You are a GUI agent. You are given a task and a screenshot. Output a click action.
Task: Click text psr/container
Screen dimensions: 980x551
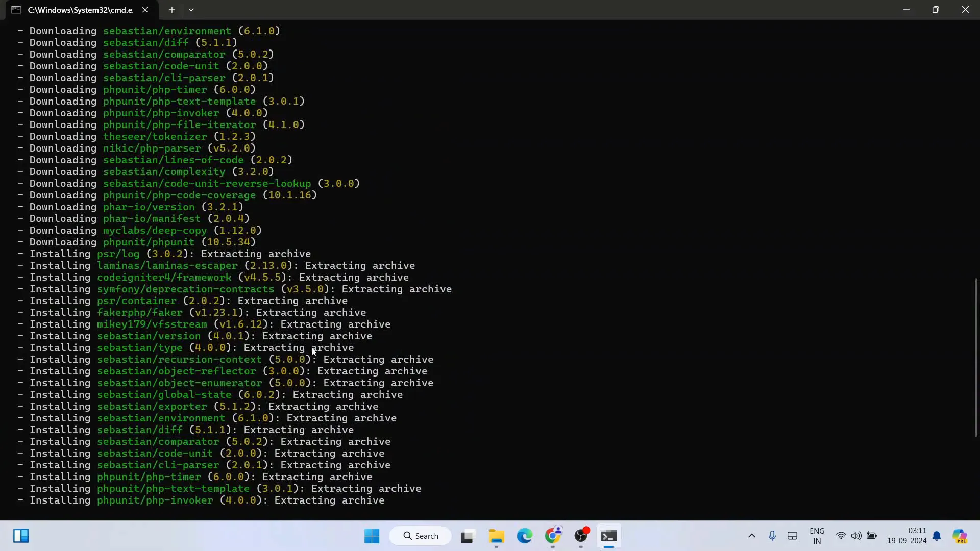click(137, 301)
